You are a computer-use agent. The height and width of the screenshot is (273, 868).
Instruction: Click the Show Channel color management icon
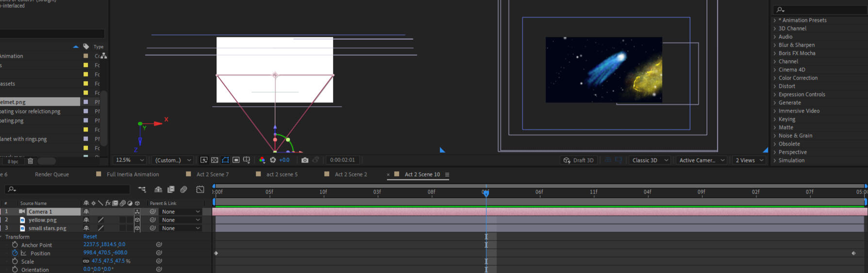pyautogui.click(x=262, y=160)
